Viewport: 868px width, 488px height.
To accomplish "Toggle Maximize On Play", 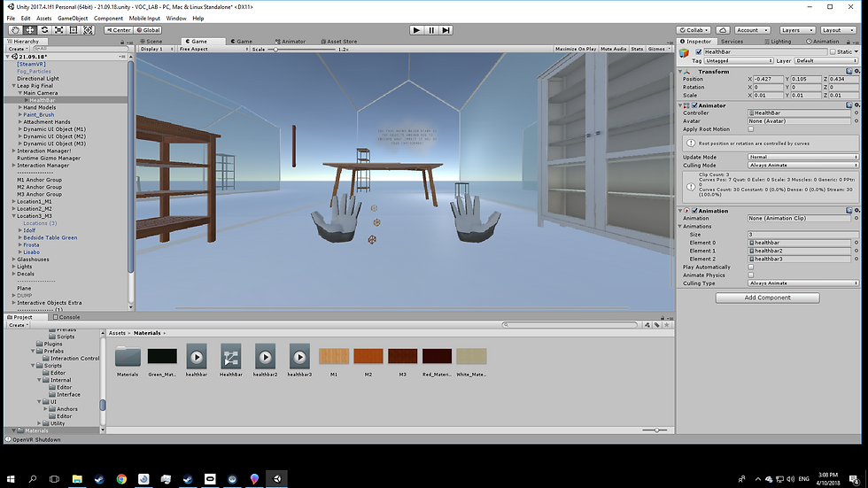I will (576, 49).
